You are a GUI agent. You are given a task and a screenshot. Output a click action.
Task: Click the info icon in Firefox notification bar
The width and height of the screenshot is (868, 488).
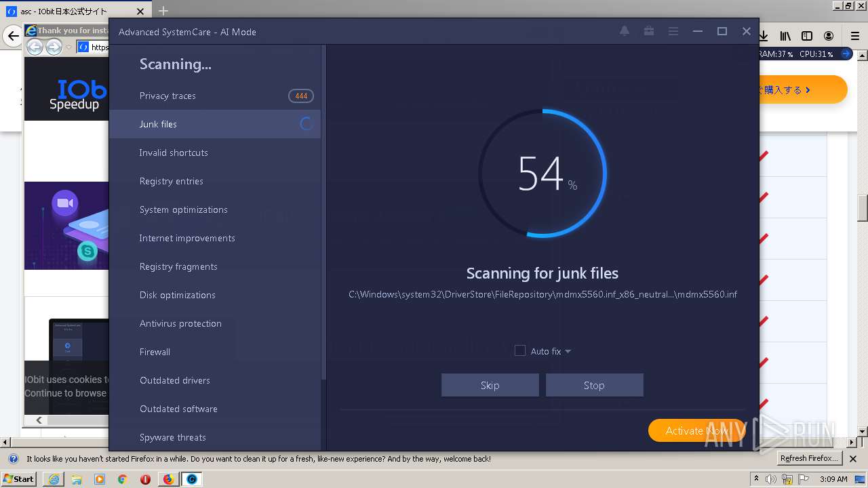tap(13, 459)
